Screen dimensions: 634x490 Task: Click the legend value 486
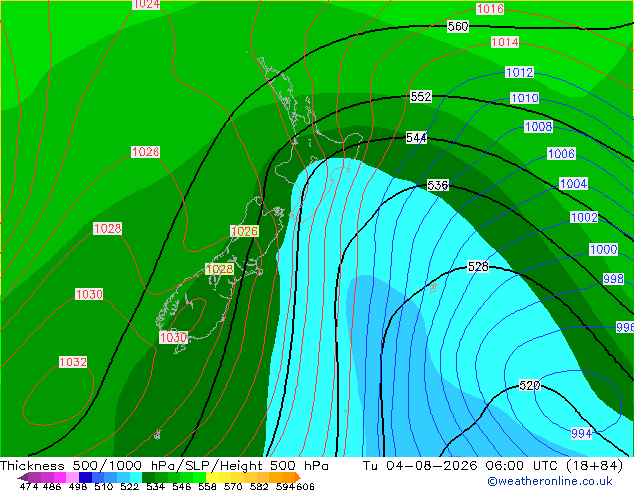pyautogui.click(x=52, y=486)
